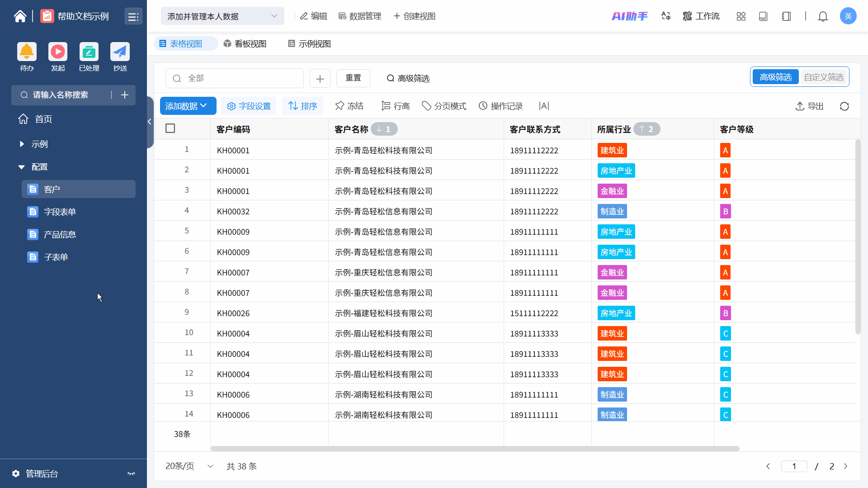The height and width of the screenshot is (488, 868).
Task: Open 高级筛选 next to 重置
Action: tap(408, 78)
